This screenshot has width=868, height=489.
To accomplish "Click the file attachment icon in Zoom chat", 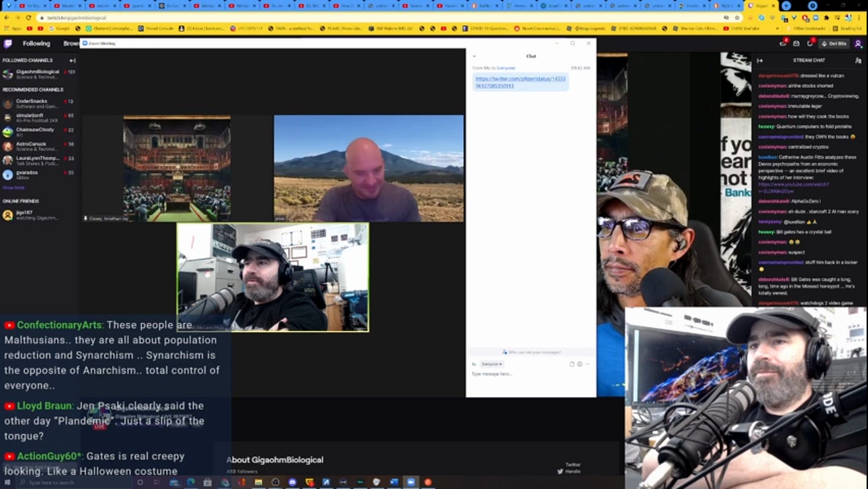I will tap(572, 364).
